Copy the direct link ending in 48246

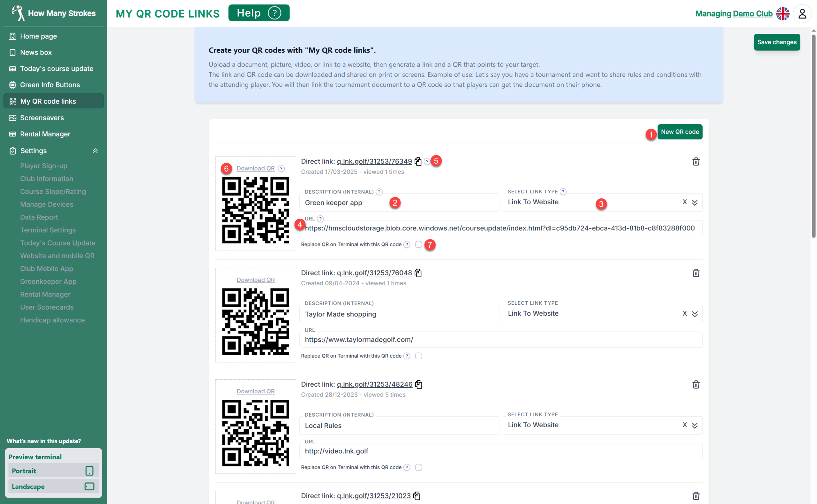(418, 384)
